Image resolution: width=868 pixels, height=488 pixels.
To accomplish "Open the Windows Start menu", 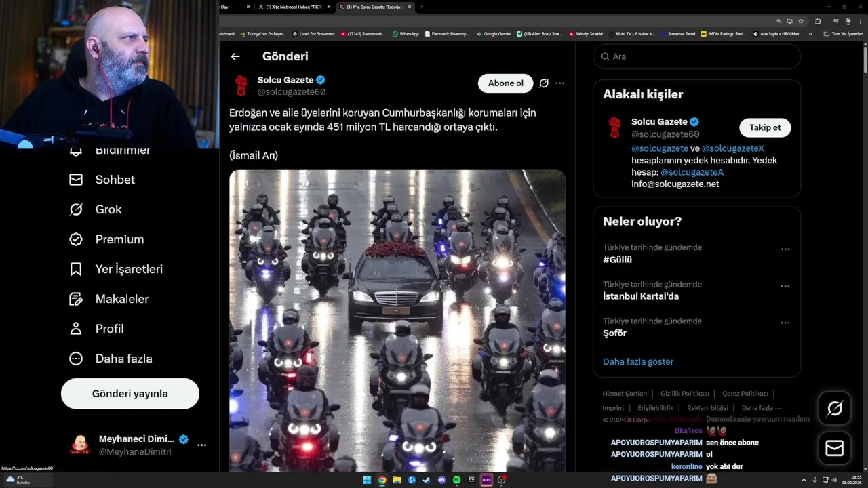I will coord(367,480).
